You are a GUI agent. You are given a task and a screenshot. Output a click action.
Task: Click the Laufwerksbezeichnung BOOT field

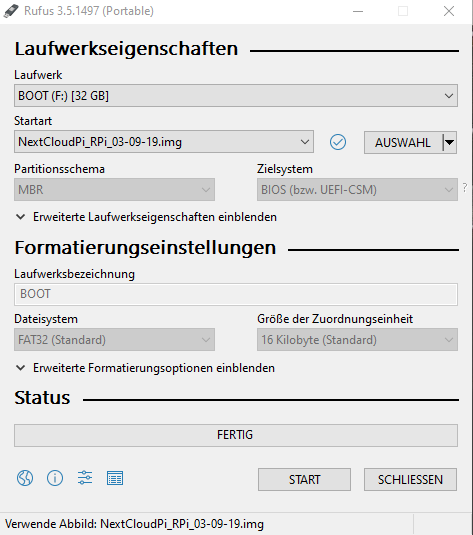[x=236, y=294]
